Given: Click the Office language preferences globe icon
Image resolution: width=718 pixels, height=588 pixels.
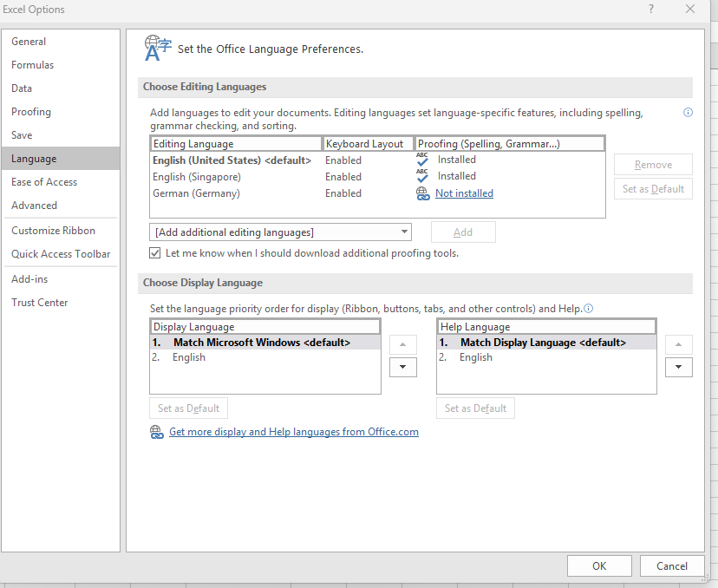Looking at the screenshot, I should [x=158, y=48].
